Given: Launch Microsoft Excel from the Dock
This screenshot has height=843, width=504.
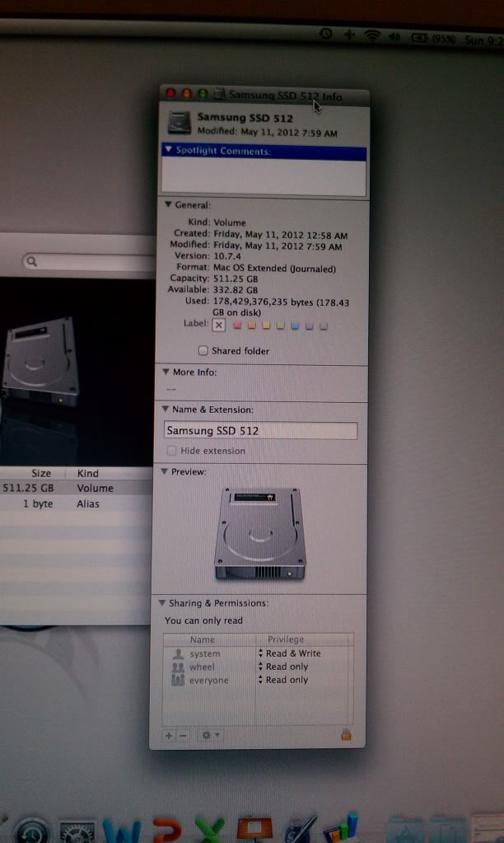Looking at the screenshot, I should 209,831.
